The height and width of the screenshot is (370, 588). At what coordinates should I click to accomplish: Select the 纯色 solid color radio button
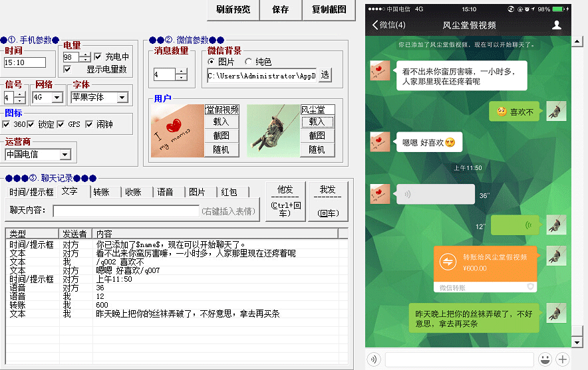pyautogui.click(x=249, y=62)
